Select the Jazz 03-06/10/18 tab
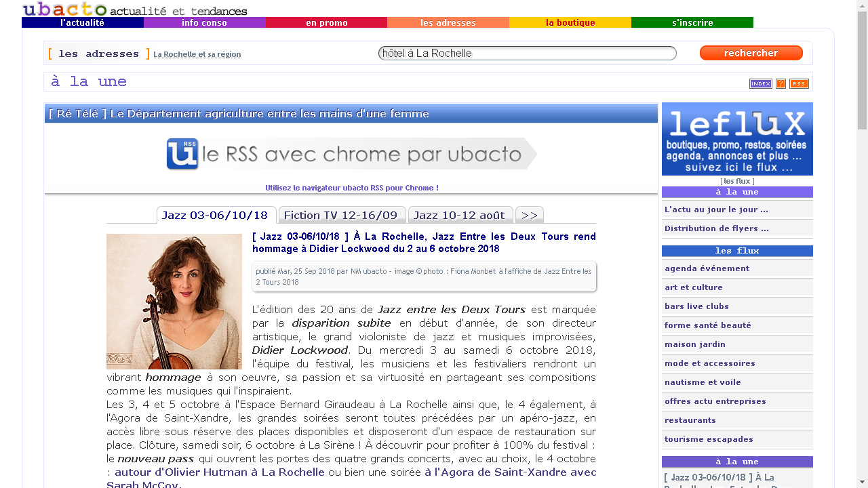 pyautogui.click(x=216, y=215)
